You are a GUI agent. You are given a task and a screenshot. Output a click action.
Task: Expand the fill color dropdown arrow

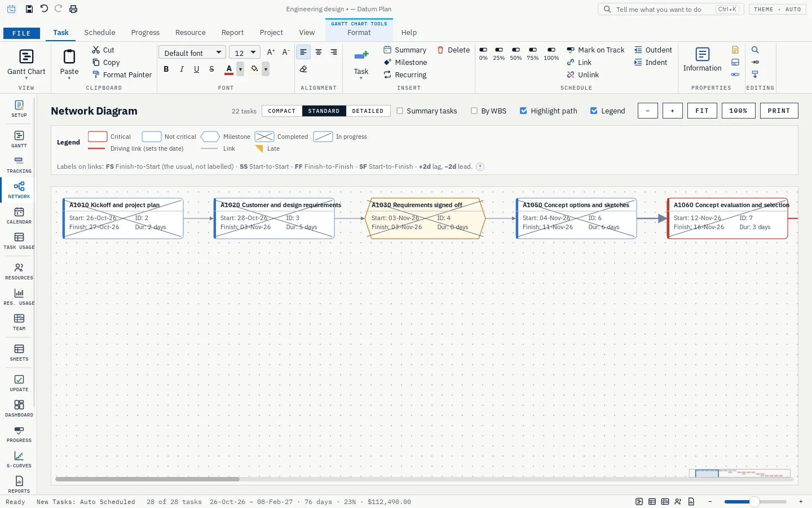coord(266,69)
